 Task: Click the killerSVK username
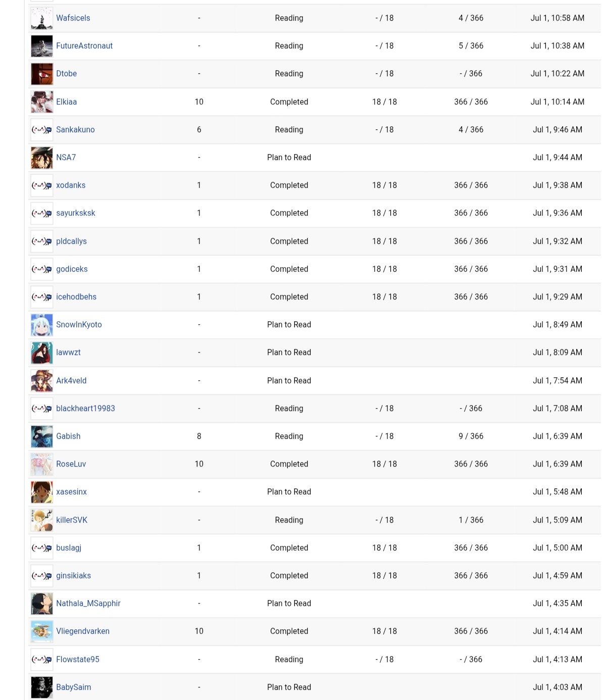tap(72, 520)
